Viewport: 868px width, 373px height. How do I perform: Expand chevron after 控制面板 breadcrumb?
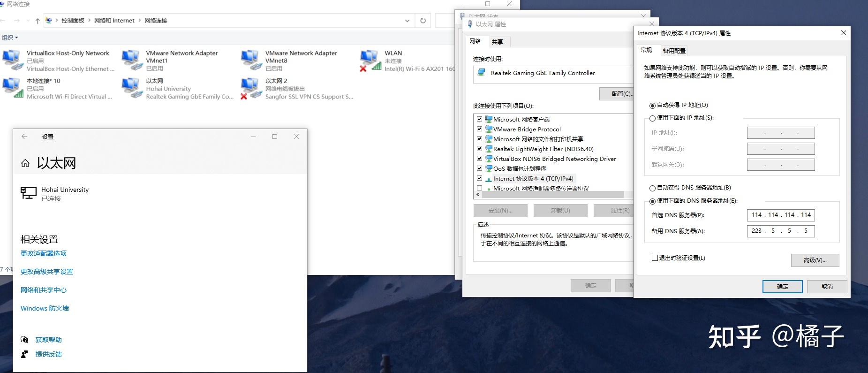pyautogui.click(x=89, y=21)
